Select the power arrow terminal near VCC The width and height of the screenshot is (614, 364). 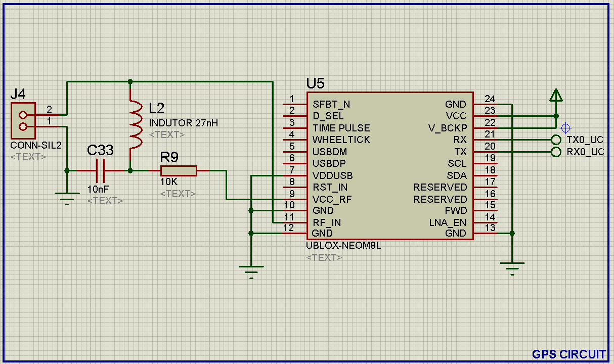coord(556,96)
